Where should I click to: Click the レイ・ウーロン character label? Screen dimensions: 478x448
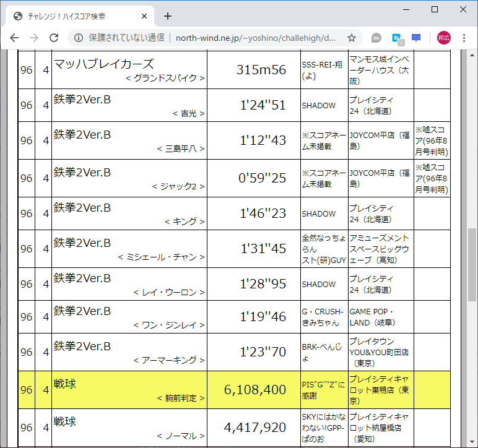tap(169, 292)
